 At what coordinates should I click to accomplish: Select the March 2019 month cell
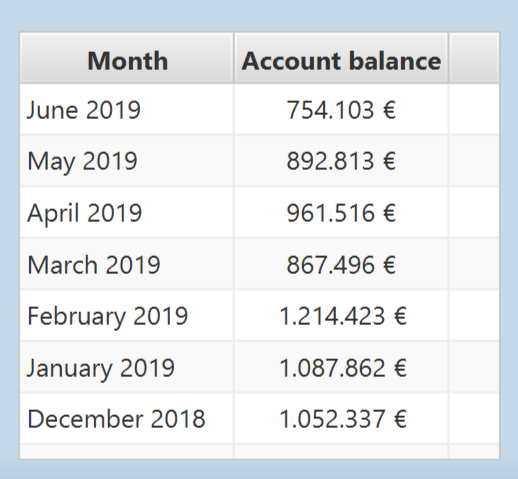point(127,264)
